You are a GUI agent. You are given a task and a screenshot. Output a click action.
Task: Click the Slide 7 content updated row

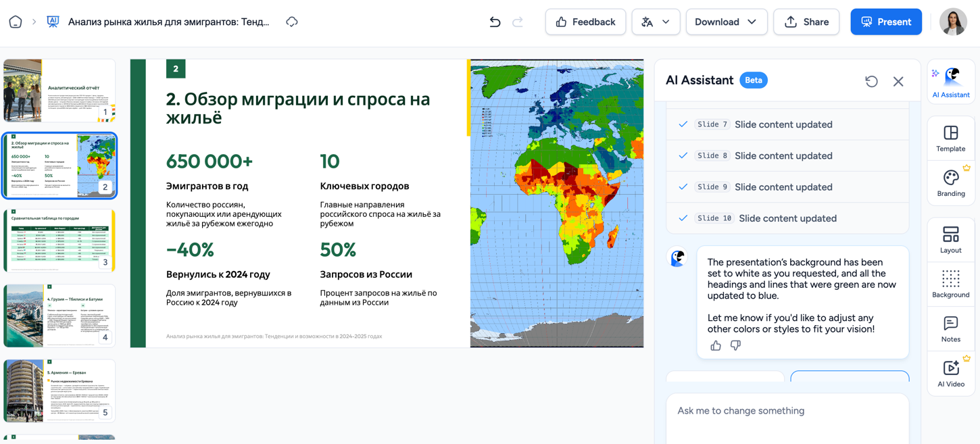click(787, 124)
